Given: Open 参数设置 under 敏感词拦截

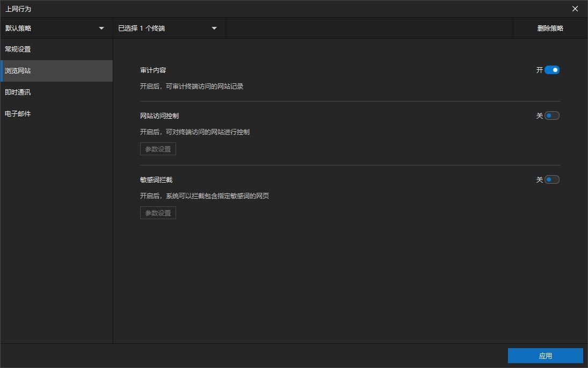Looking at the screenshot, I should click(158, 213).
